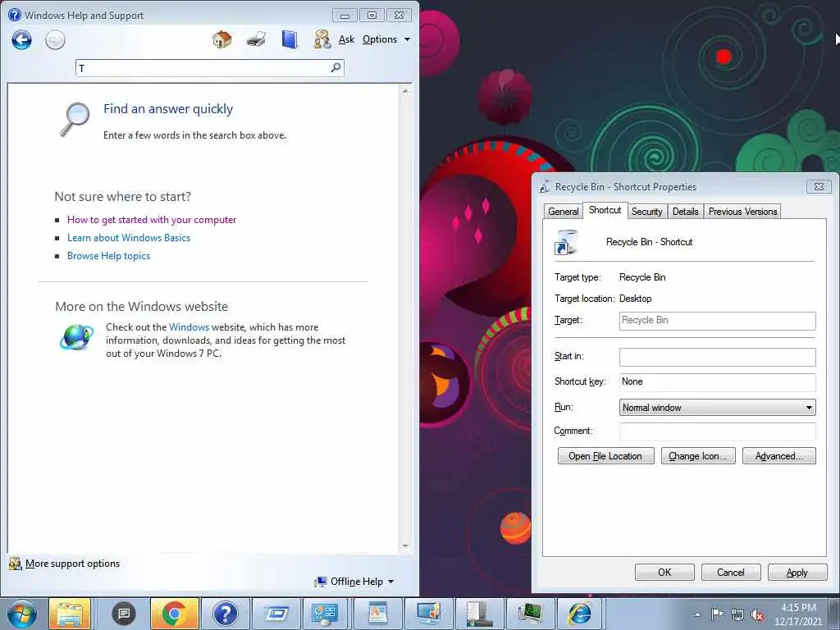Viewport: 840px width, 630px height.
Task: Open Windows Explorer from taskbar
Action: pos(70,614)
